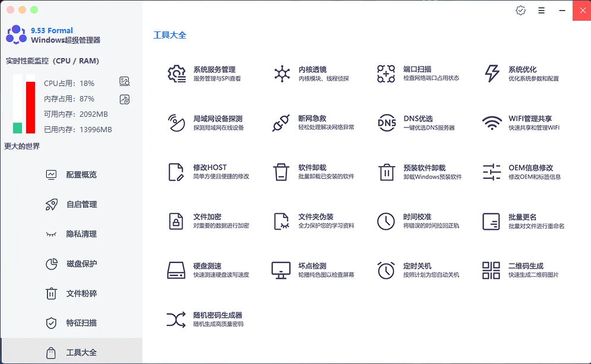Click 更大的世界 label in sidebar
Image resolution: width=591 pixels, height=364 pixels.
[x=22, y=146]
